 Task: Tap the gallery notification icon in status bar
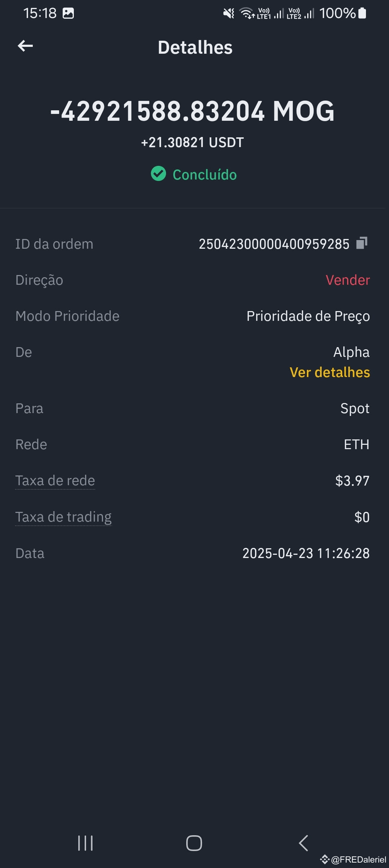pyautogui.click(x=68, y=13)
